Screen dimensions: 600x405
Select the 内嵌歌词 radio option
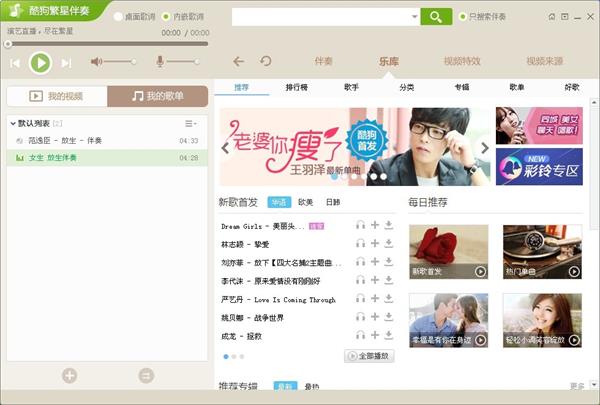tap(166, 17)
